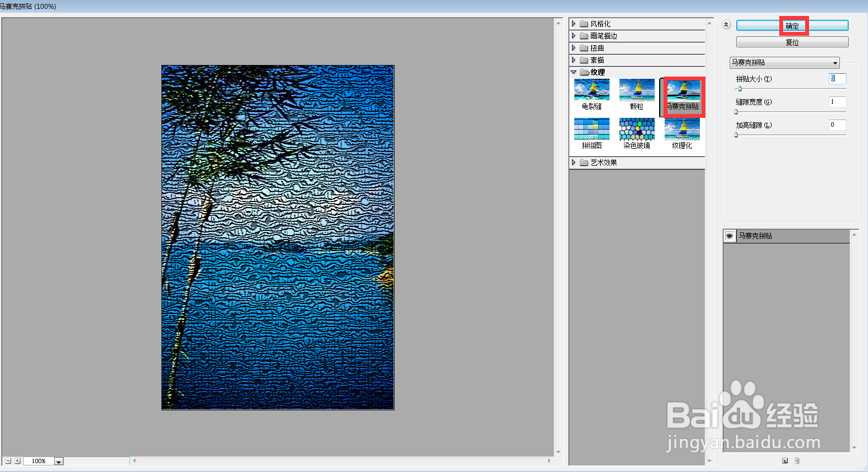Click the preview image canvas

(x=278, y=237)
